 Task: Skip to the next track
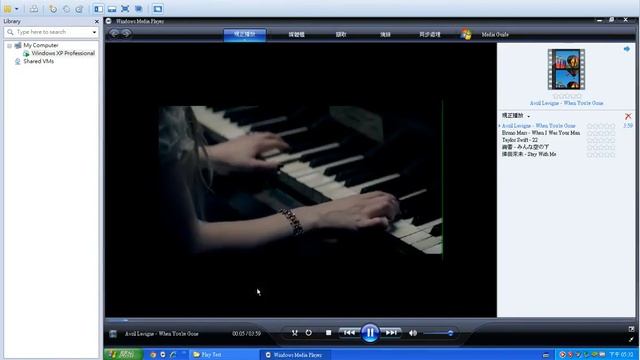391,333
